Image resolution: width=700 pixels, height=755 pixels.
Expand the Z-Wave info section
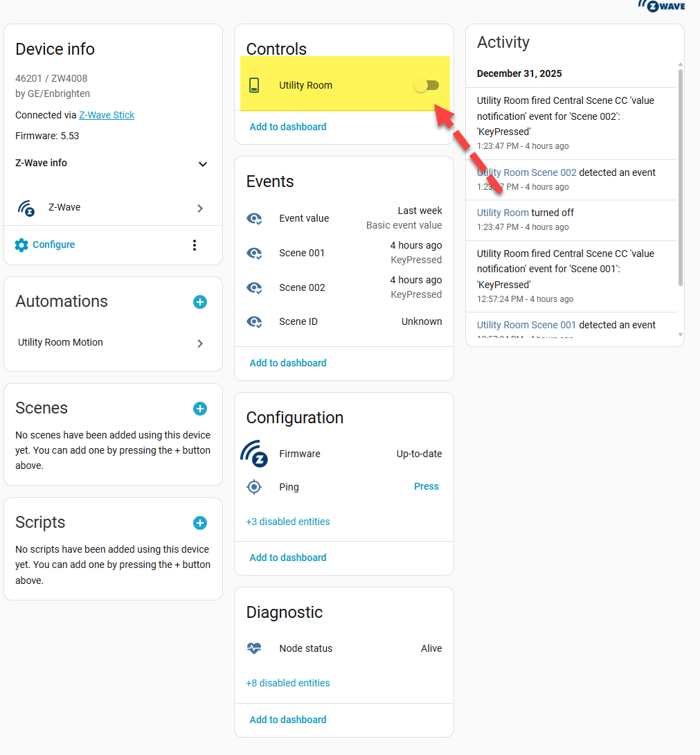(203, 164)
